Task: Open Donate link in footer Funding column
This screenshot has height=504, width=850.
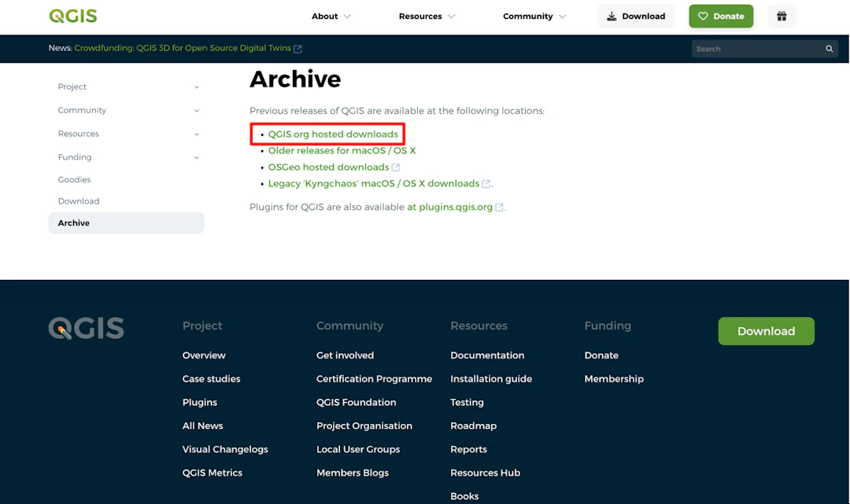Action: pos(601,355)
